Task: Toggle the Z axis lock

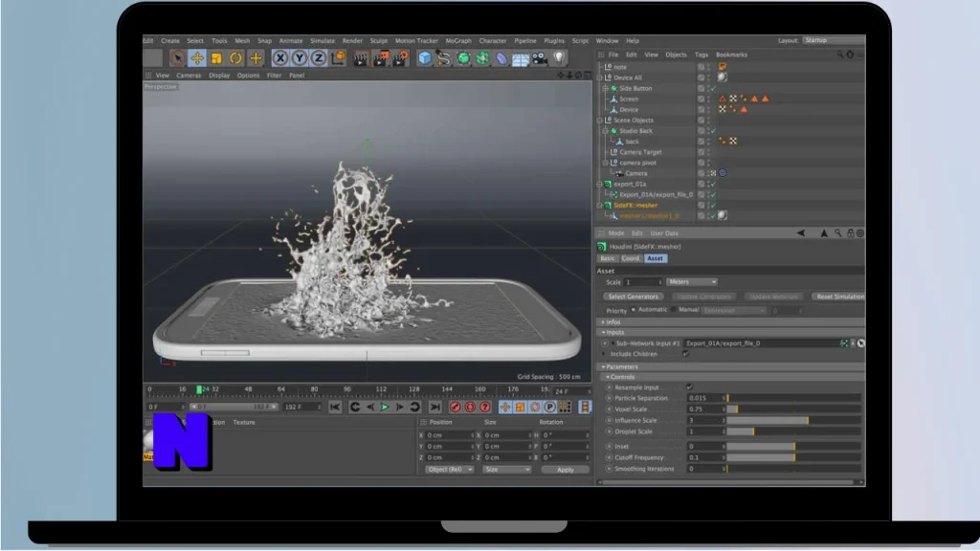Action: [319, 58]
